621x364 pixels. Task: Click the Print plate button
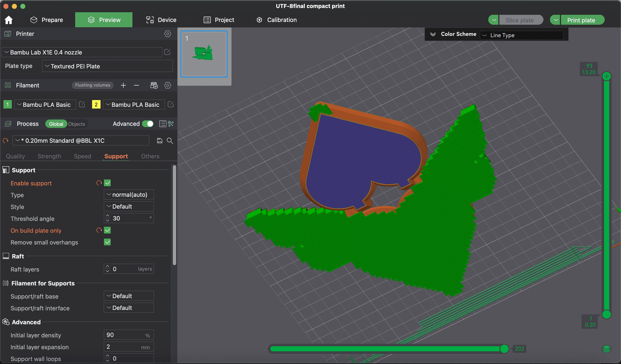point(582,20)
